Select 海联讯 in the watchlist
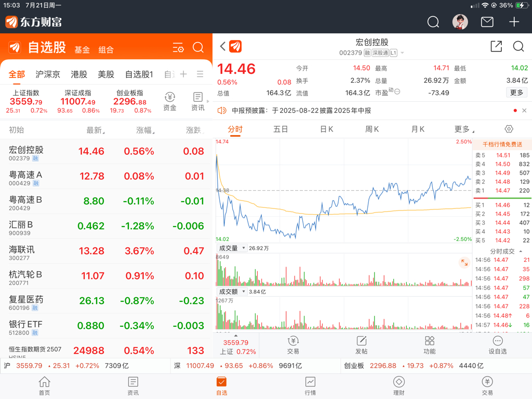Image resolution: width=532 pixels, height=399 pixels. coord(106,251)
